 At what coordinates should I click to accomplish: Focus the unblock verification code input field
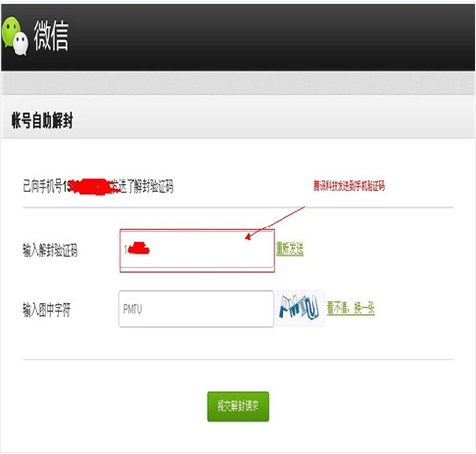coord(196,251)
